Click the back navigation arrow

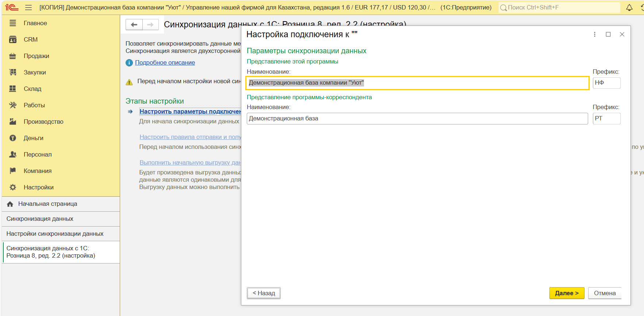coord(134,24)
